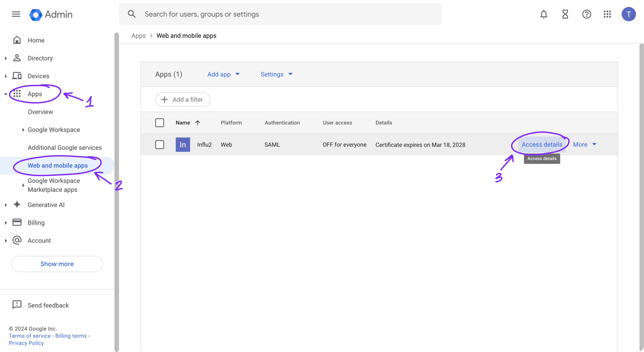The image size is (644, 352).
Task: Open the Help question mark icon
Action: pyautogui.click(x=587, y=14)
